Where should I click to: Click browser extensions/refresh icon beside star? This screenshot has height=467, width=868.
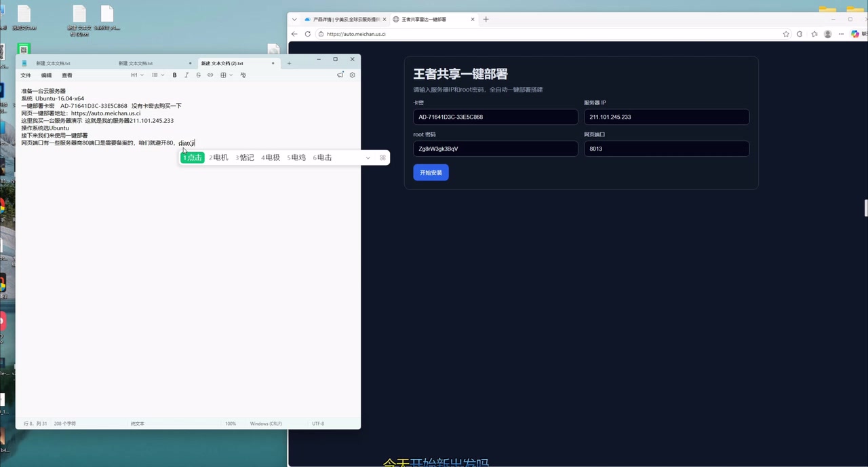800,34
